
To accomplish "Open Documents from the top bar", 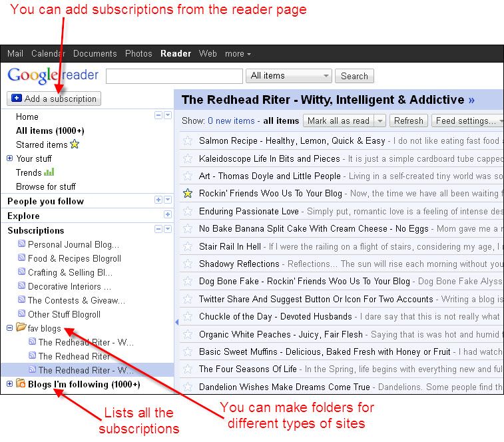I will click(x=95, y=53).
